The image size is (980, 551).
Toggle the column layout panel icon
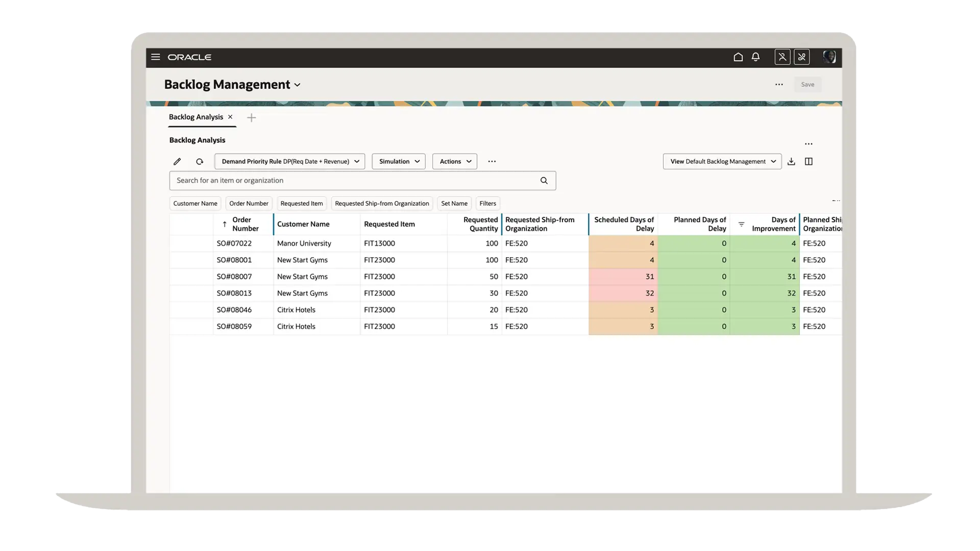(808, 162)
